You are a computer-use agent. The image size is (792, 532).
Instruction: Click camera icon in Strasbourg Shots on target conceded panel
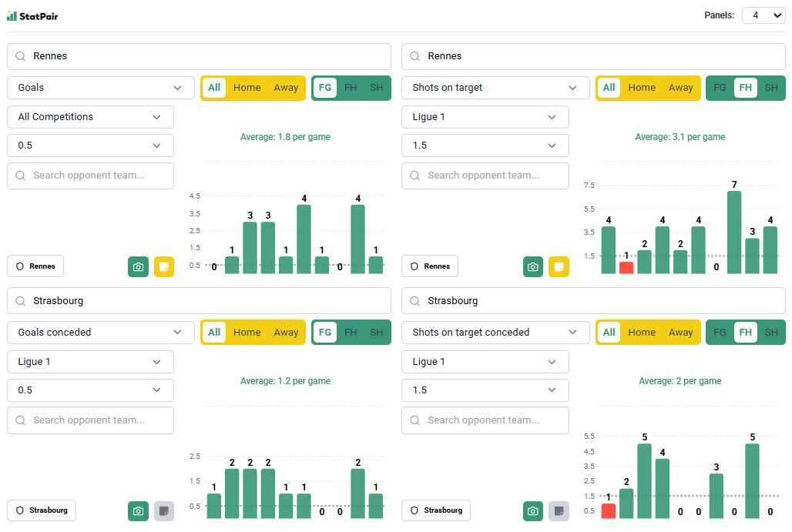pos(532,510)
